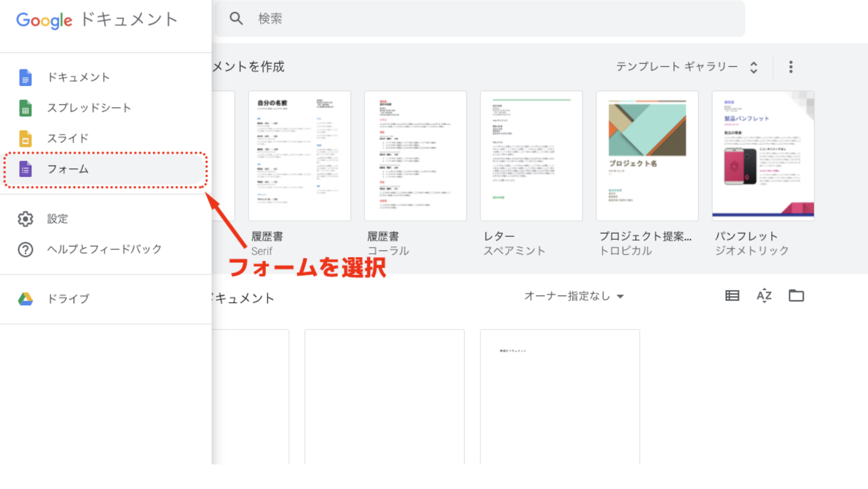Open the パンフレット ジオメトリック template thumbnail
868x489 pixels.
click(x=763, y=156)
